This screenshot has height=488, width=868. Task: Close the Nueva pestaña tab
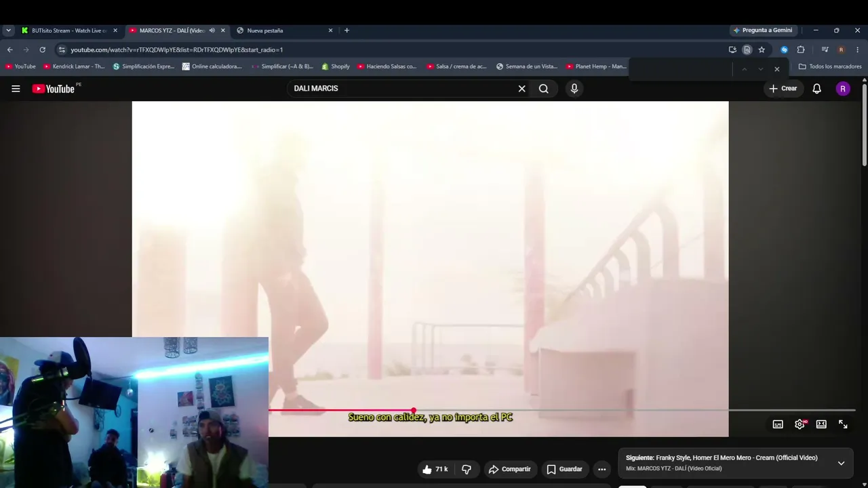tap(330, 30)
